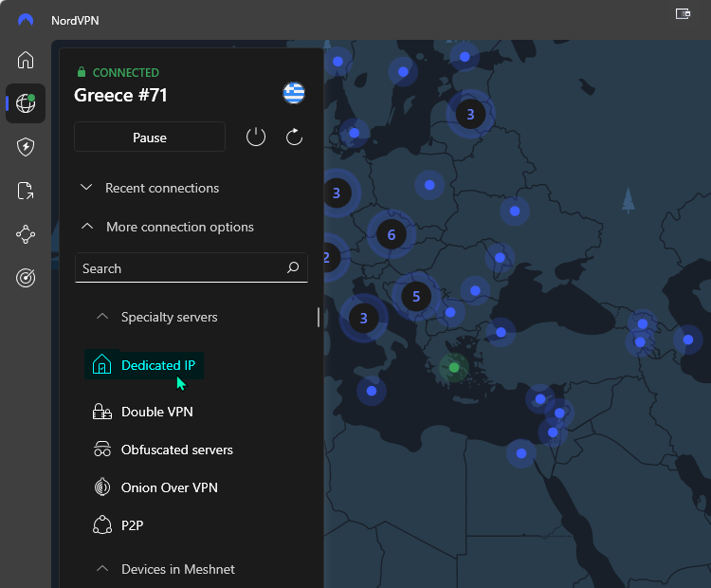
Task: Click the search magnifier icon
Action: pyautogui.click(x=293, y=267)
